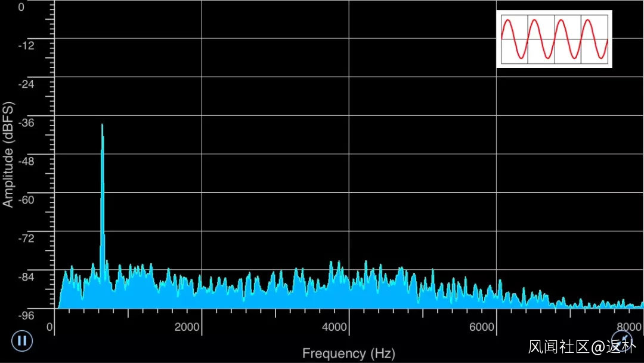Click the tallest spectrum peak tip

(103, 125)
